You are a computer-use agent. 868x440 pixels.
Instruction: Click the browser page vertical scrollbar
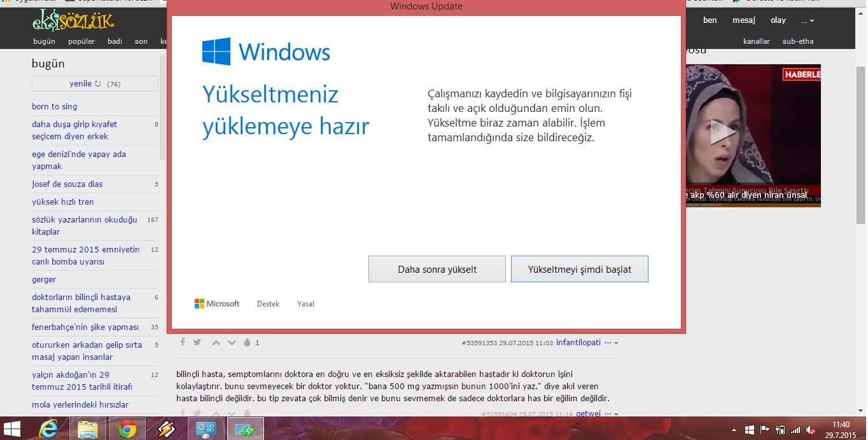860,146
